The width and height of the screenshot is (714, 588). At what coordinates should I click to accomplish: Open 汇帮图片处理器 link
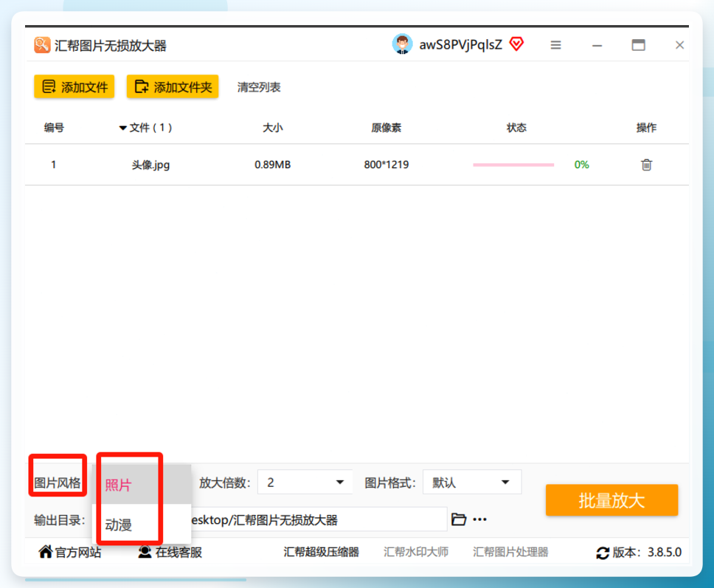(x=510, y=552)
